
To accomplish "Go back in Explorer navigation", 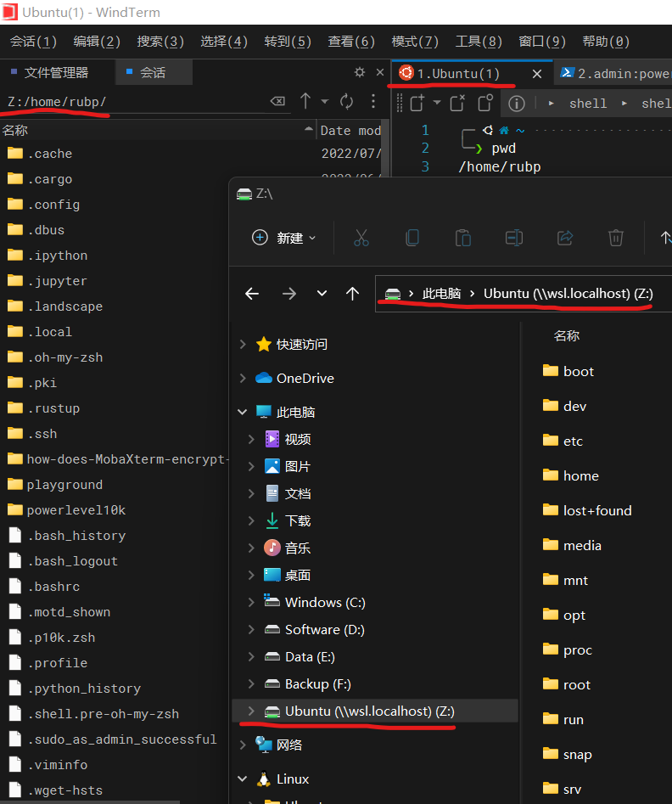I will click(x=252, y=294).
